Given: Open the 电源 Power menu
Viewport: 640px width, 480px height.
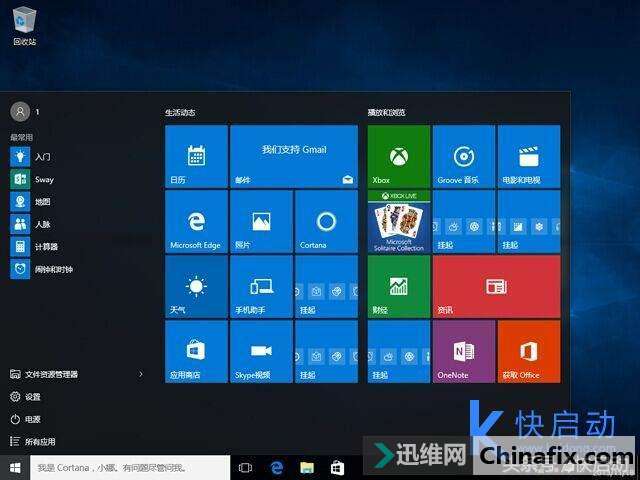Looking at the screenshot, I should (x=25, y=419).
